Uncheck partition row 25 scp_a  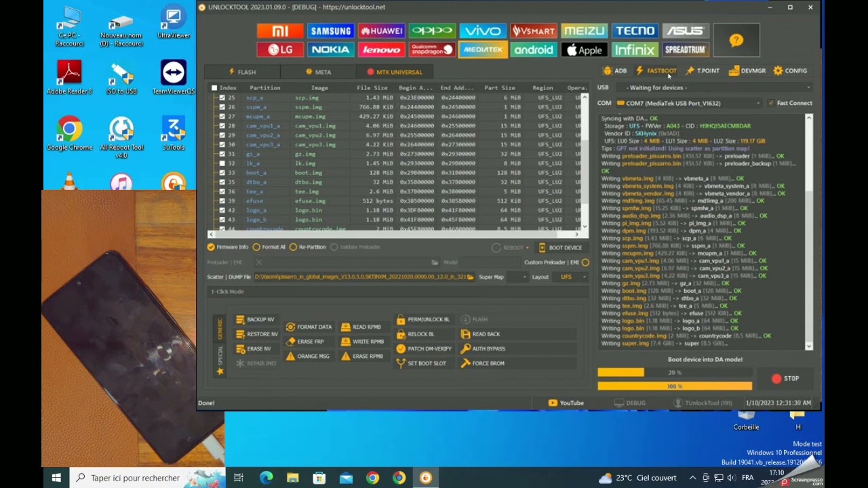[x=222, y=98]
